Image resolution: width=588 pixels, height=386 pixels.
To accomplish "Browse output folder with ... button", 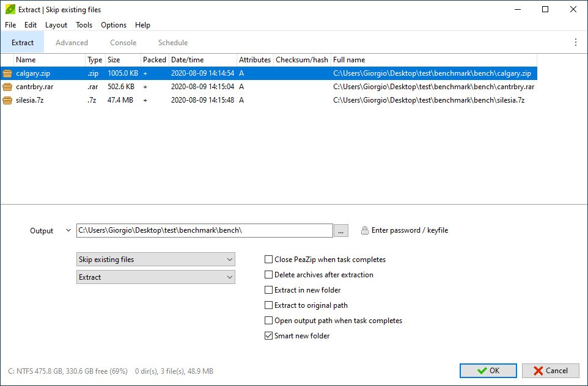I will coord(340,230).
